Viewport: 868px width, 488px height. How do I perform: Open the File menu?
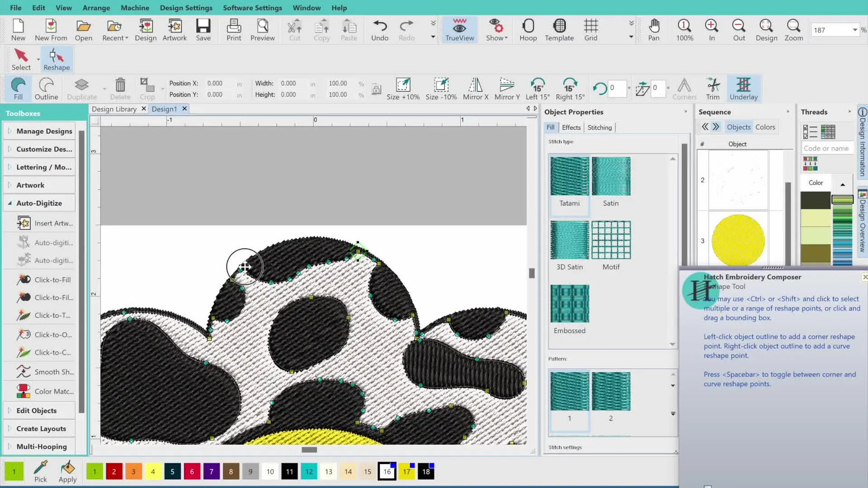click(16, 8)
